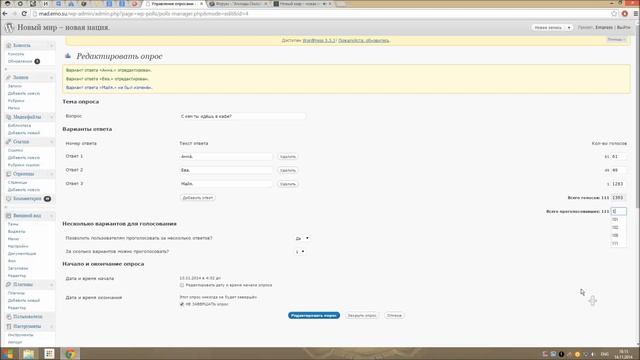Open the Help tab at top right
This screenshot has height=360, width=640.
616,39
